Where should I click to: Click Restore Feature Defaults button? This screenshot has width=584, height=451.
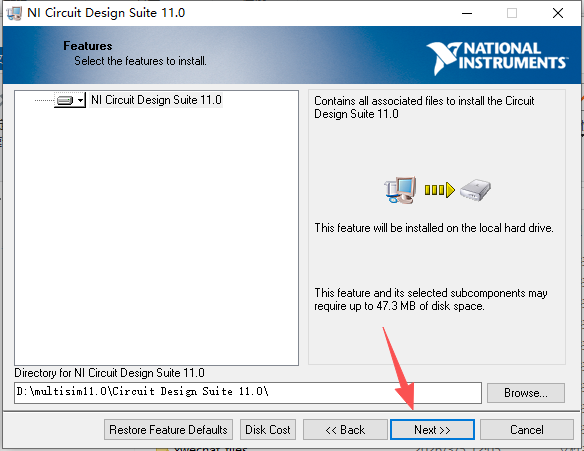coord(168,430)
